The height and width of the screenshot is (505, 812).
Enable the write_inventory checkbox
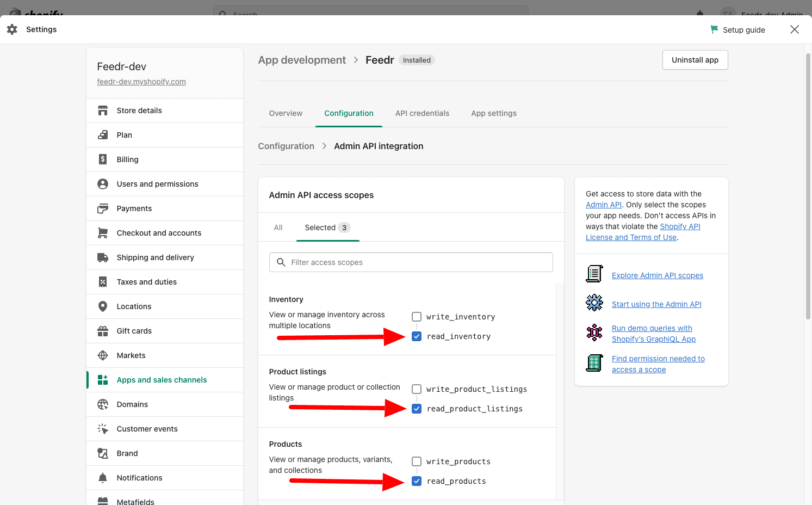coord(417,317)
